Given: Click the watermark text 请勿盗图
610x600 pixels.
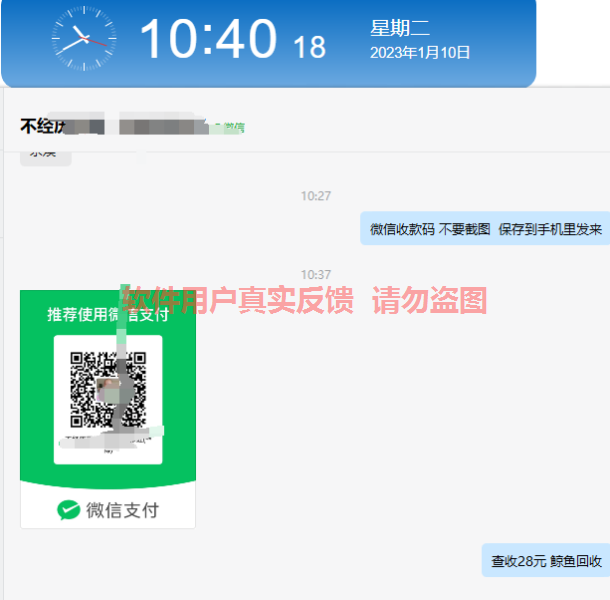Looking at the screenshot, I should pos(429,300).
